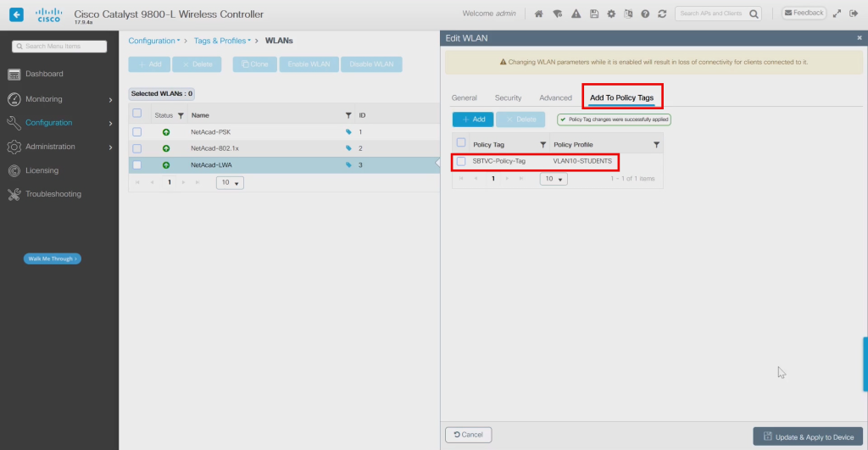Image resolution: width=868 pixels, height=450 pixels.
Task: Click the refresh arrows icon
Action: click(662, 14)
